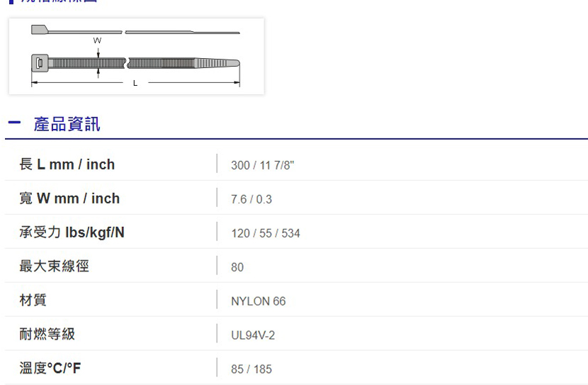Click the minus icon before 產品資訊

pyautogui.click(x=13, y=125)
